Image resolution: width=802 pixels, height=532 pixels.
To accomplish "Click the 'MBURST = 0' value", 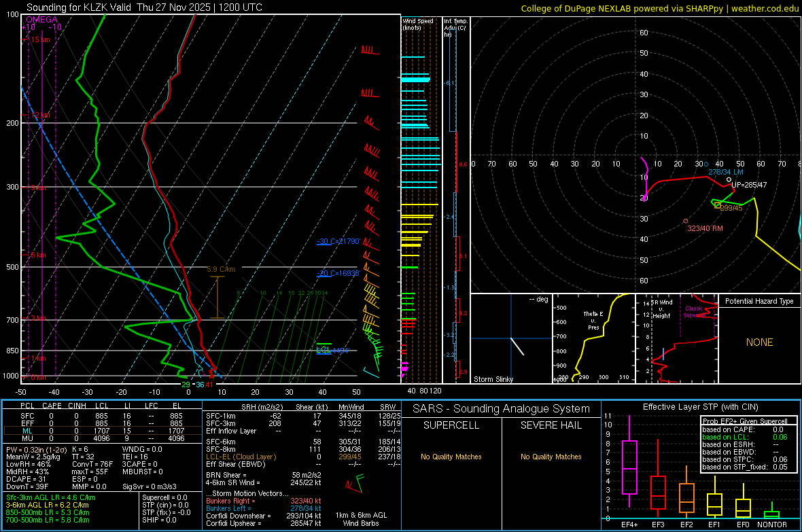I will 142,472.
